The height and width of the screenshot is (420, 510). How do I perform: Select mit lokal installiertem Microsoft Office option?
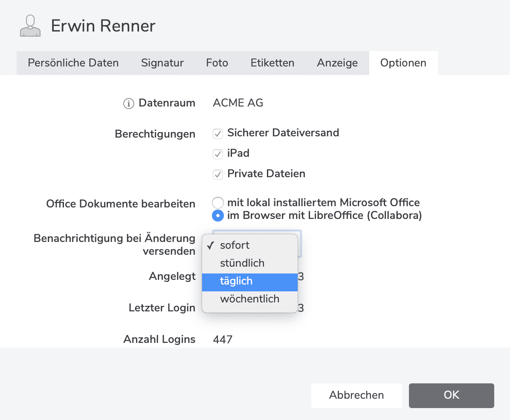[218, 203]
